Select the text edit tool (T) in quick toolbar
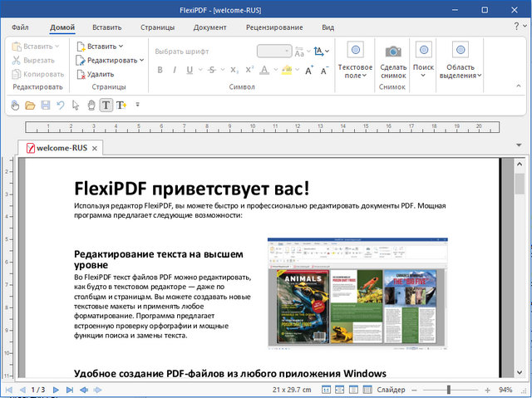Viewport: 532px width, 398px height. (106, 105)
